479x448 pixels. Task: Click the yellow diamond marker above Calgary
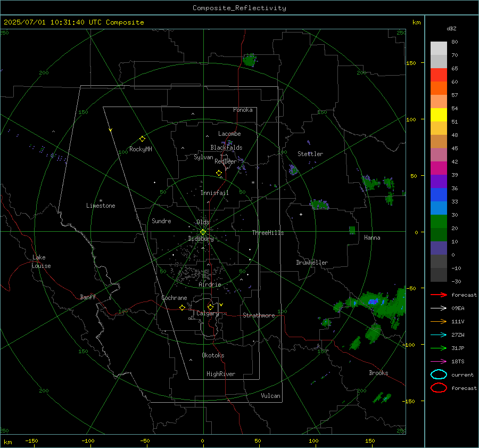(x=210, y=307)
